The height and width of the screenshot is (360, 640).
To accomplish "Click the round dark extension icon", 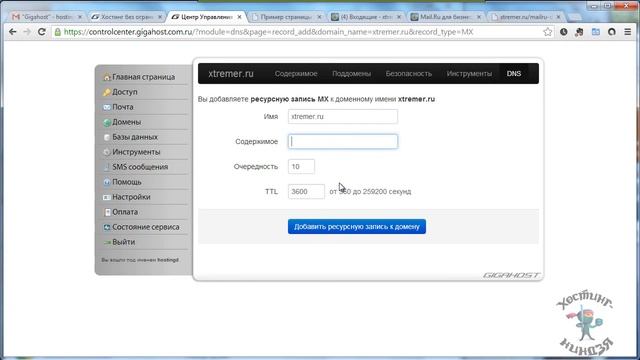I will [x=611, y=32].
